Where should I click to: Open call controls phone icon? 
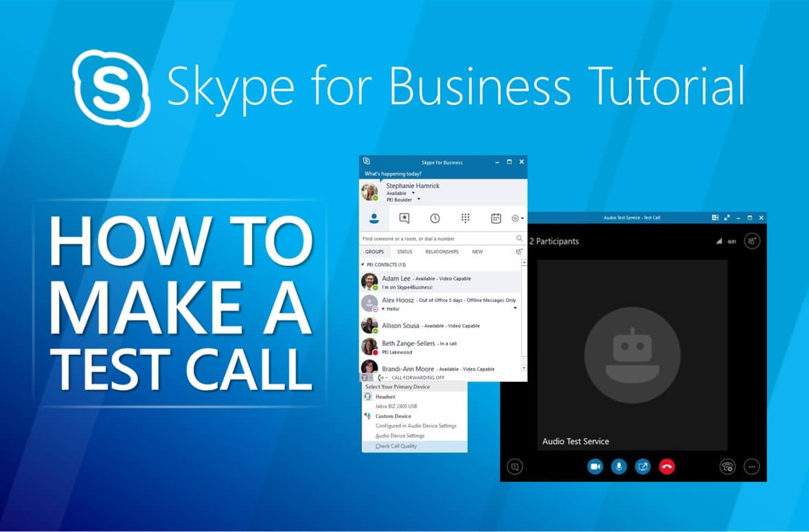(727, 467)
